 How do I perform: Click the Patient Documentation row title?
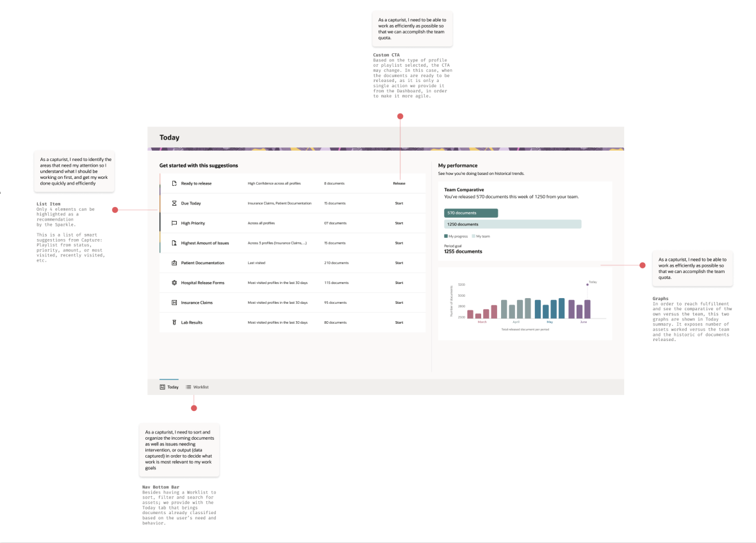coord(202,263)
